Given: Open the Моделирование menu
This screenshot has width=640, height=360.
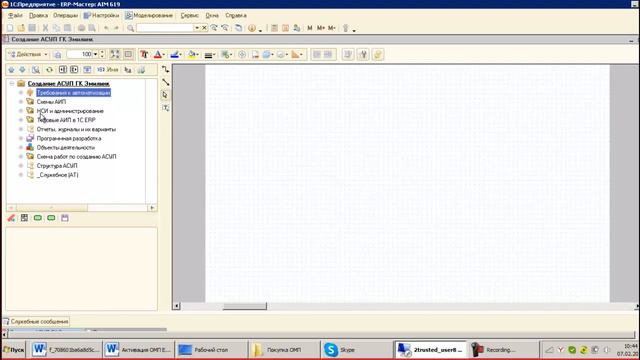Looking at the screenshot, I should point(149,16).
